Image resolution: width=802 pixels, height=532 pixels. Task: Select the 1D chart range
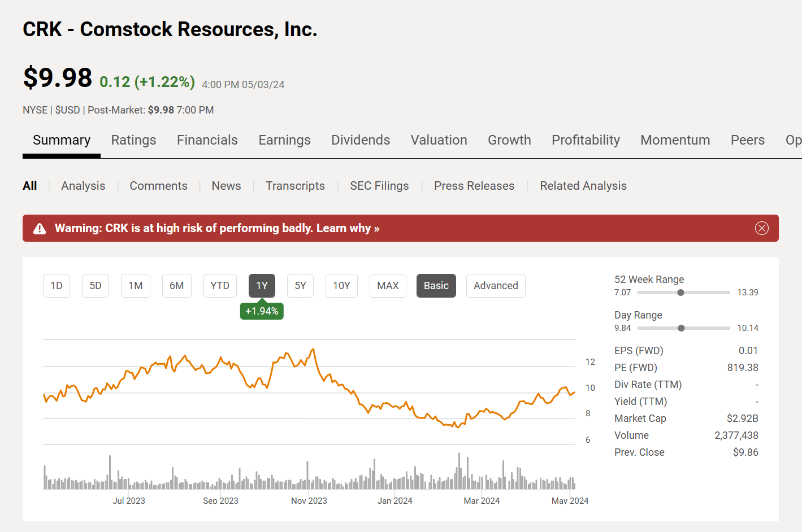(57, 286)
